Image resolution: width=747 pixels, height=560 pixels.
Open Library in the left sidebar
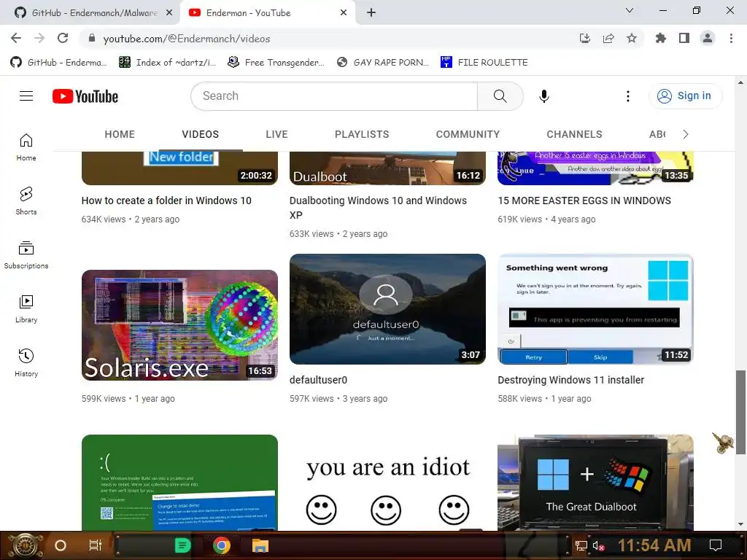26,308
